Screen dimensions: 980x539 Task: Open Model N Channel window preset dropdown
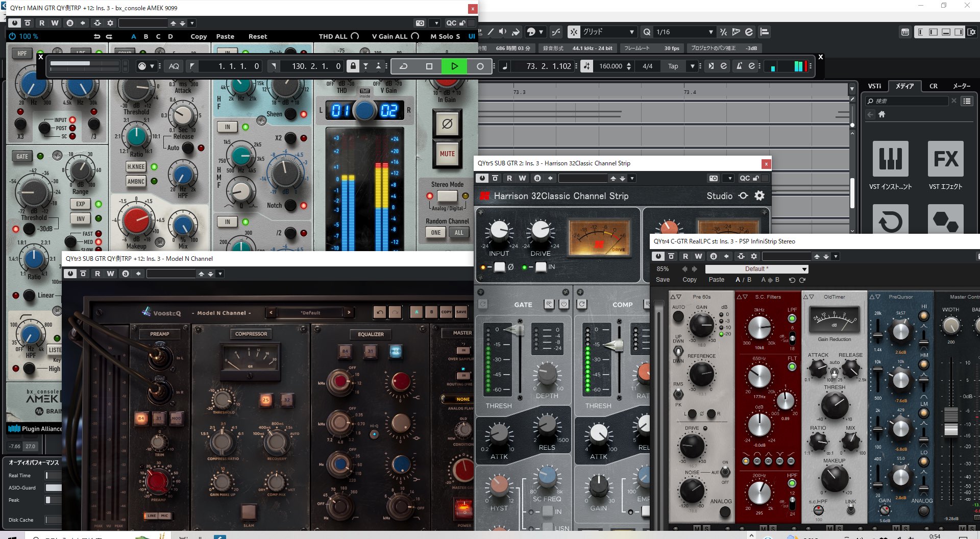(220, 274)
